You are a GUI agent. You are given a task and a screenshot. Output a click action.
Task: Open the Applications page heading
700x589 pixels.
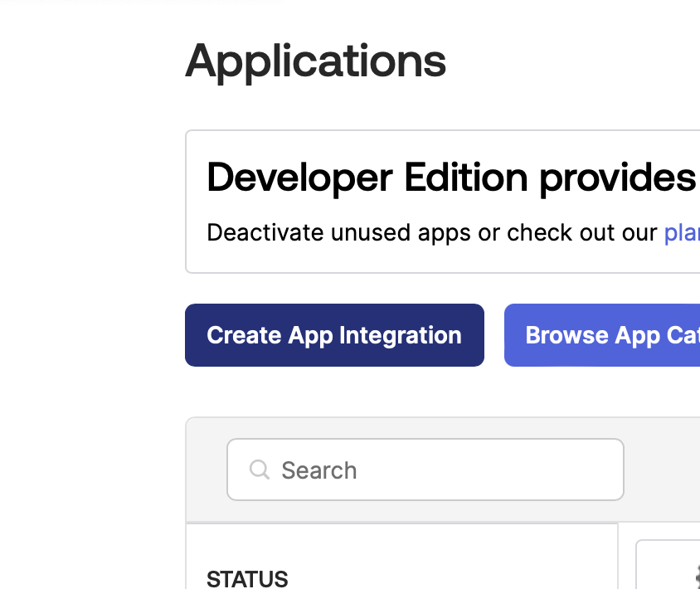click(x=315, y=61)
